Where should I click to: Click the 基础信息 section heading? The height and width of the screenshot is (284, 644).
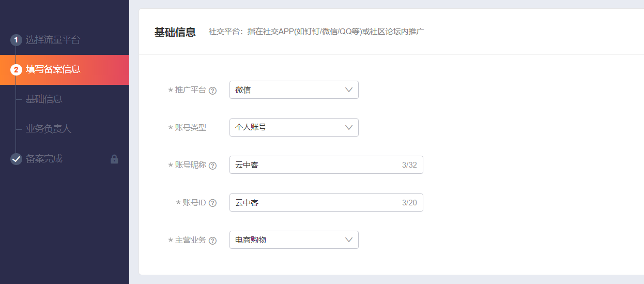click(x=175, y=32)
